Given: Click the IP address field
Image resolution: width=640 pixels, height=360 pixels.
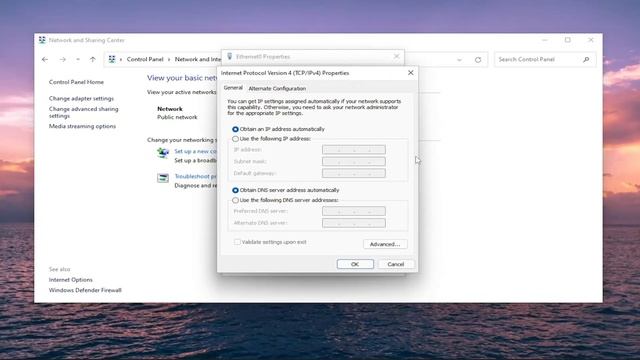Looking at the screenshot, I should [x=353, y=150].
